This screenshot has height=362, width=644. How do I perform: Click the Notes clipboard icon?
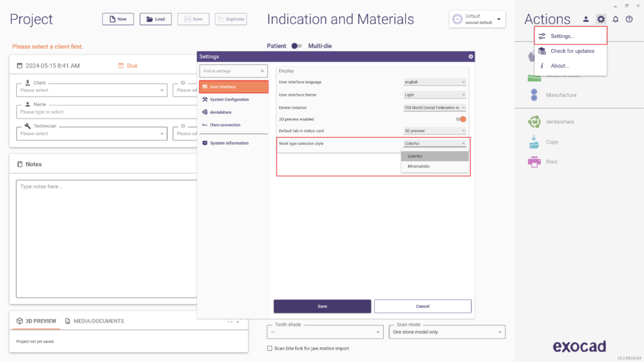[19, 164]
